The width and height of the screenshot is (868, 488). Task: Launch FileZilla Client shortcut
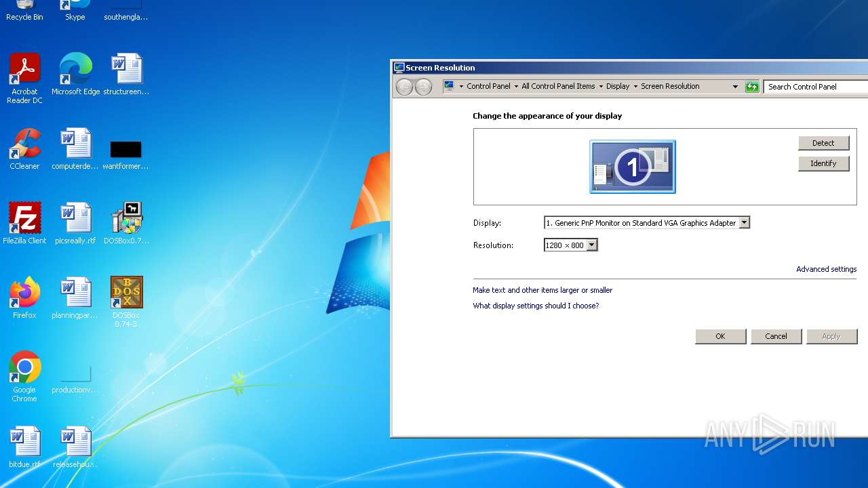pos(24,224)
